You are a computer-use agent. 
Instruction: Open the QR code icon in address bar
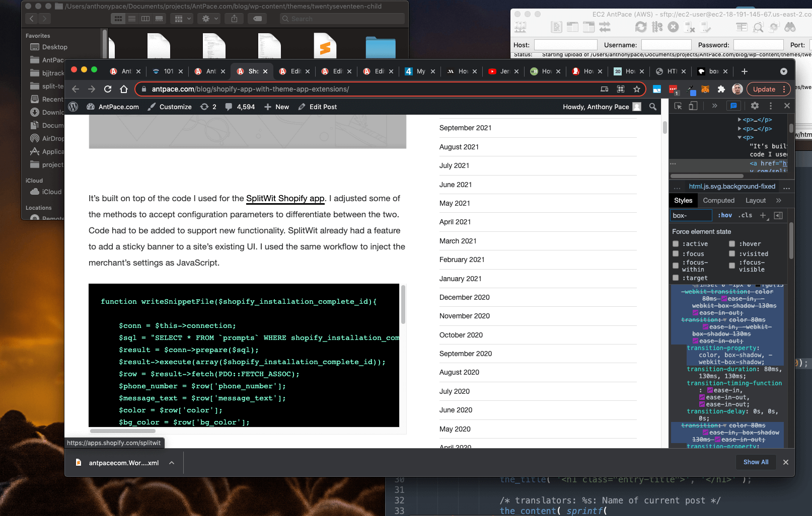click(x=621, y=89)
